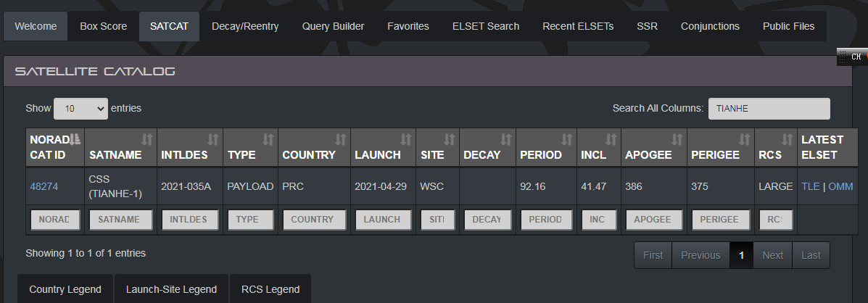Click the CSS (TIANHE-1) satellite name cell
The image size is (868, 303).
click(120, 186)
